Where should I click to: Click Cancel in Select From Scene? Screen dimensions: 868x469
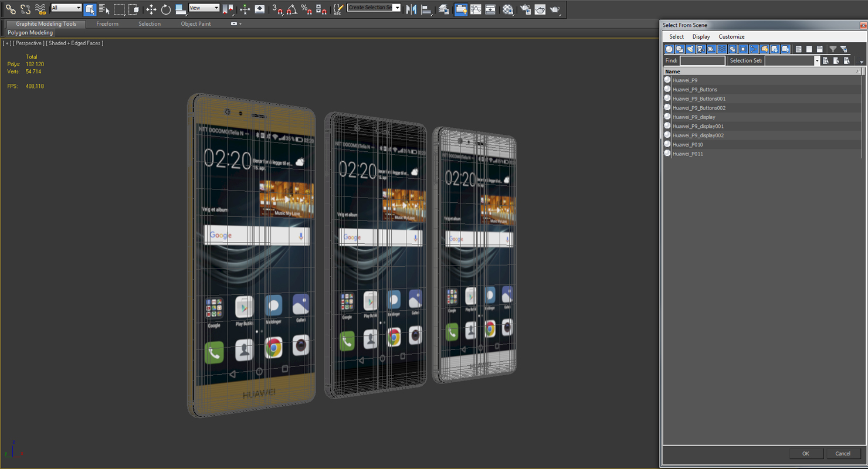coord(843,454)
